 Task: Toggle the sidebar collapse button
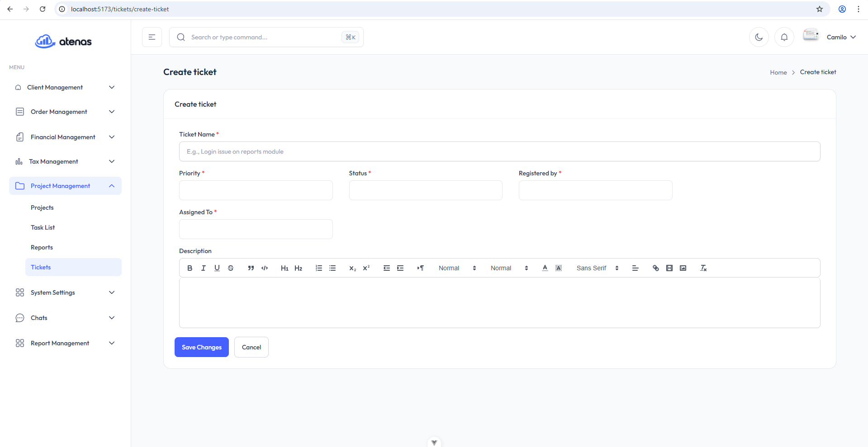coord(152,37)
